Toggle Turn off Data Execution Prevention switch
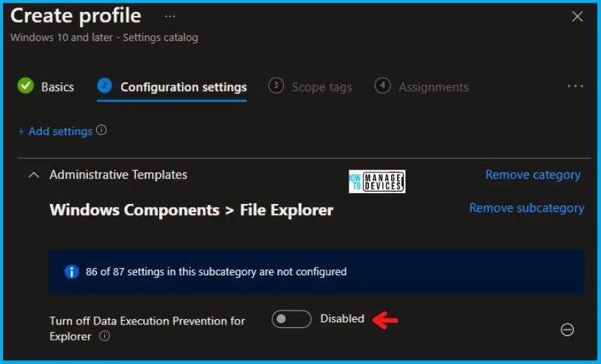This screenshot has height=364, width=601. [x=291, y=319]
